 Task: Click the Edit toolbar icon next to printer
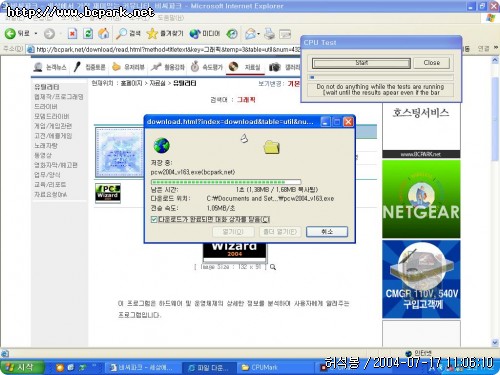click(x=285, y=33)
